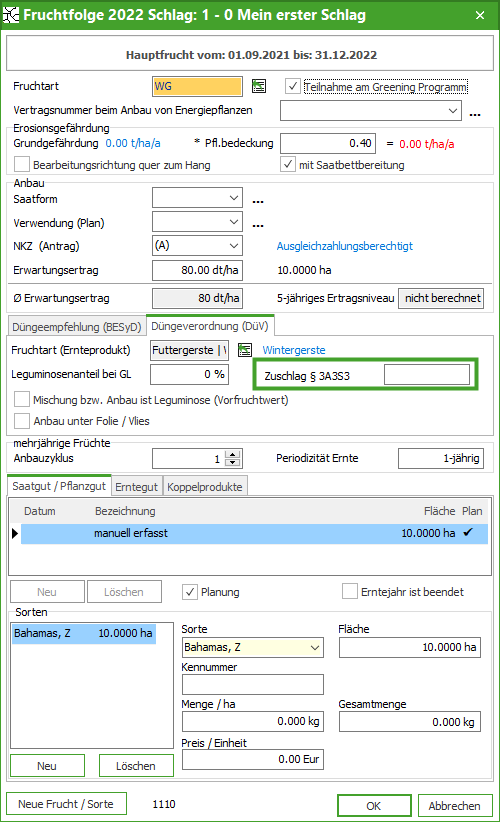Click the Neue Frucht / Sorte button
Screen dimensions: 500x822
pos(66,804)
